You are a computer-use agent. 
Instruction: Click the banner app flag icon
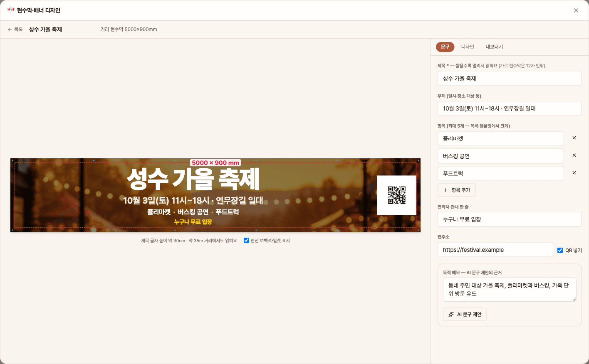11,10
